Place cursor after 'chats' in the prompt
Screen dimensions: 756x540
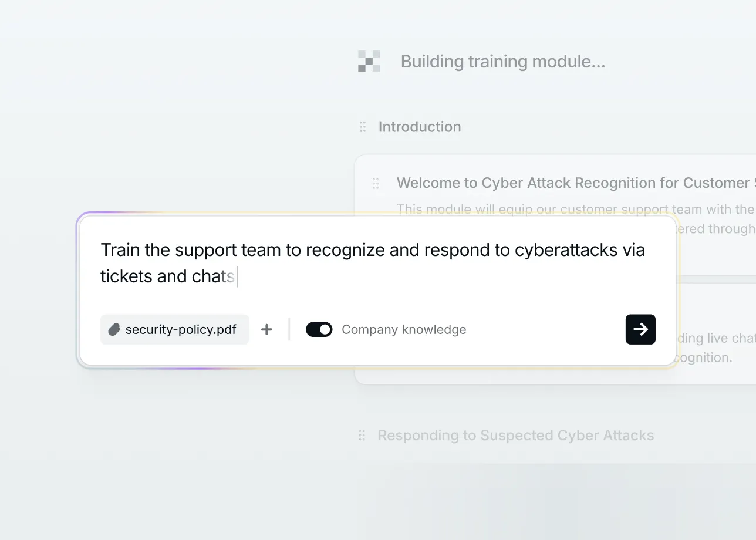[237, 276]
